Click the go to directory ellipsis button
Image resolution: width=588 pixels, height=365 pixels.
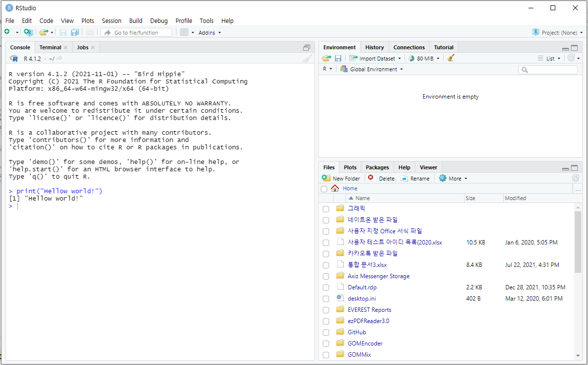click(578, 189)
